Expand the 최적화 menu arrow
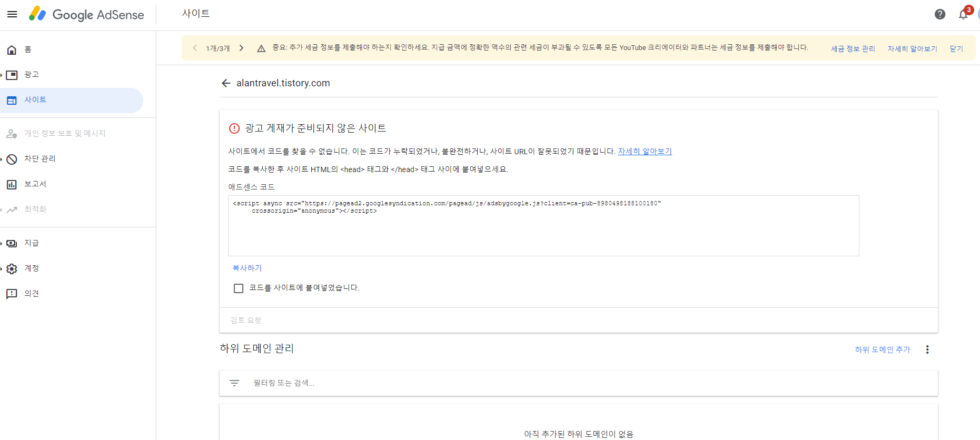 tap(2, 210)
